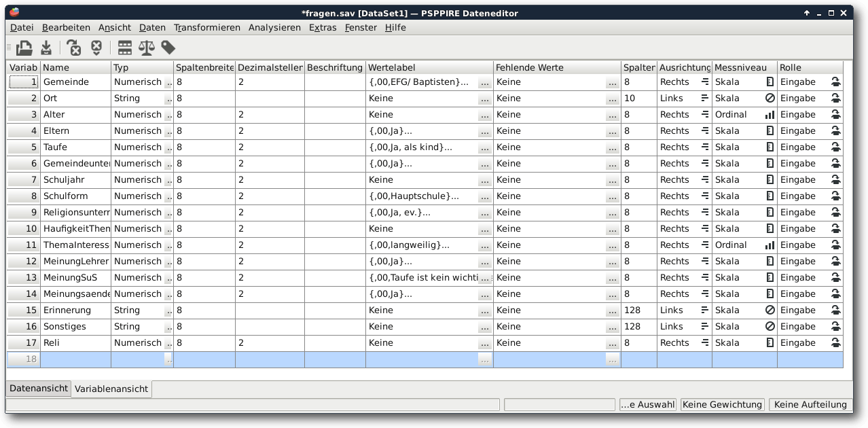Toggle value labels with the tag icon
Screen dimensions: 868x428
click(168, 48)
